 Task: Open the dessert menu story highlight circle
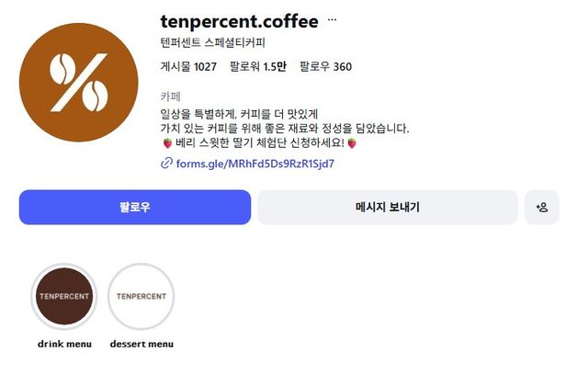(x=141, y=296)
